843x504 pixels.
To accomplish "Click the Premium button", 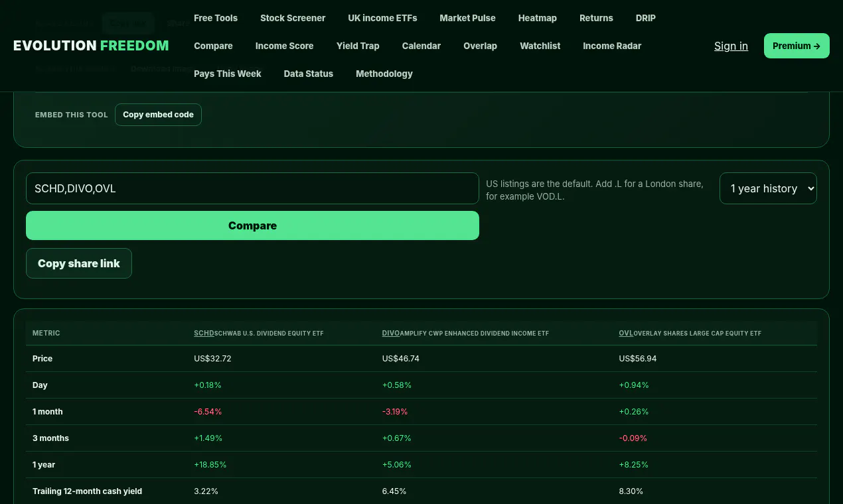I will [x=797, y=46].
